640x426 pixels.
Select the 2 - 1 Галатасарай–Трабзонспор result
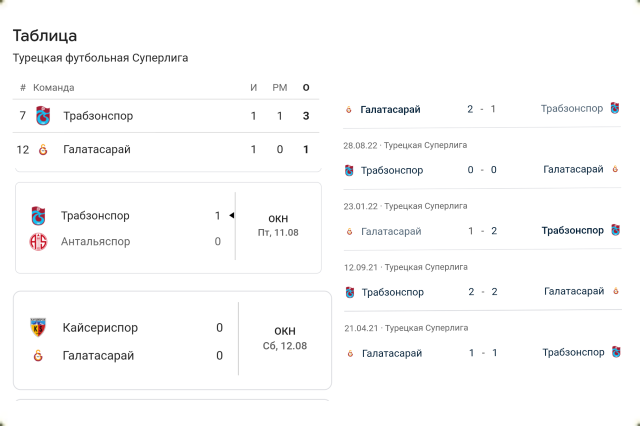pyautogui.click(x=481, y=108)
